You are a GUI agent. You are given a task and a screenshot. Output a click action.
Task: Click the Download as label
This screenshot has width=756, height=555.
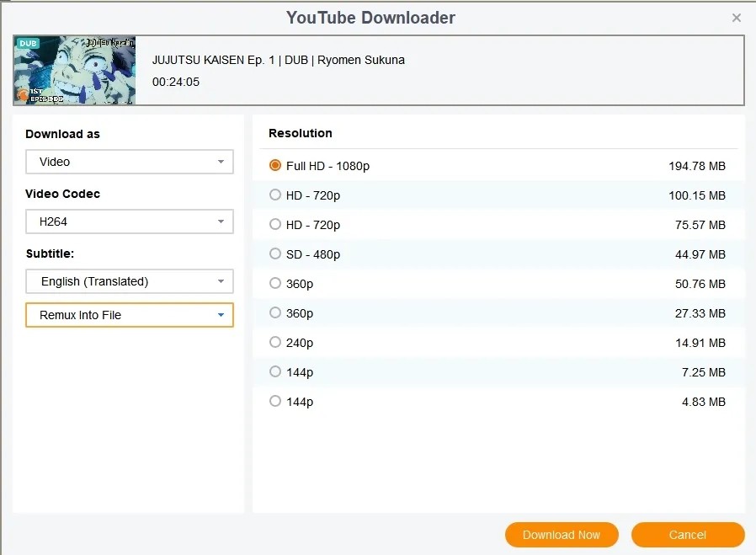pos(62,134)
